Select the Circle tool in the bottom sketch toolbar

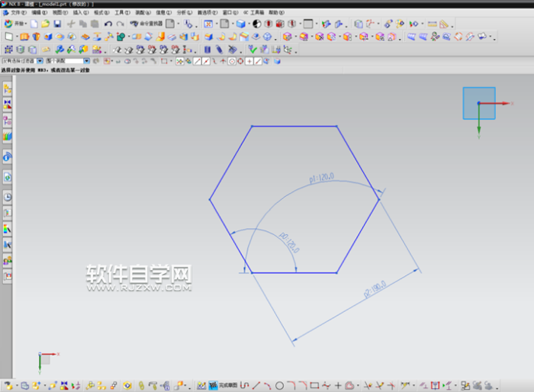pyautogui.click(x=279, y=385)
